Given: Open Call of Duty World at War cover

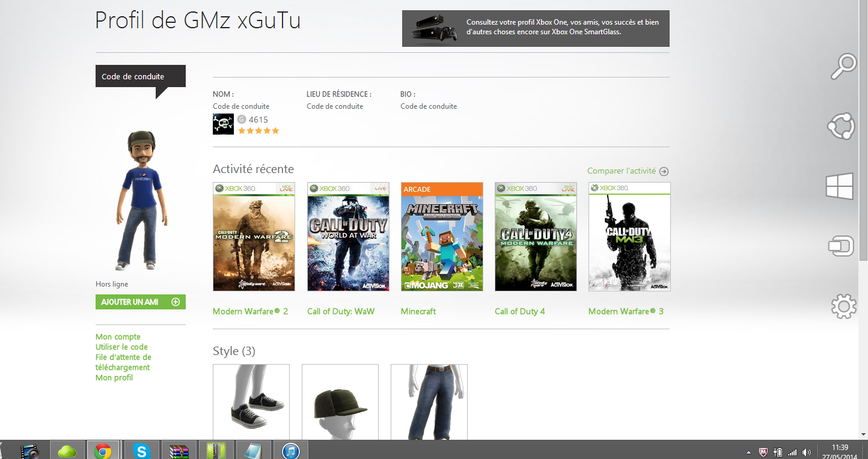Looking at the screenshot, I should click(x=348, y=237).
